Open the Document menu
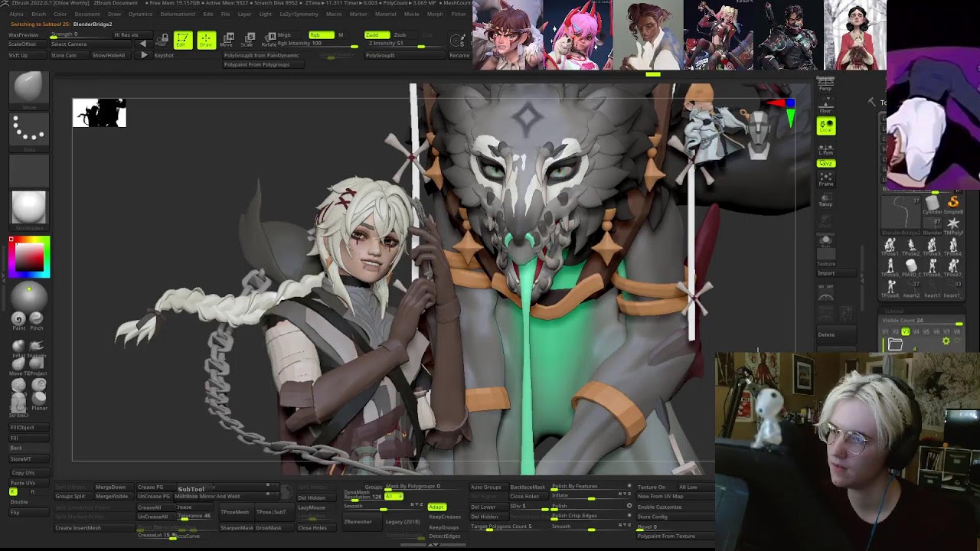 click(87, 14)
